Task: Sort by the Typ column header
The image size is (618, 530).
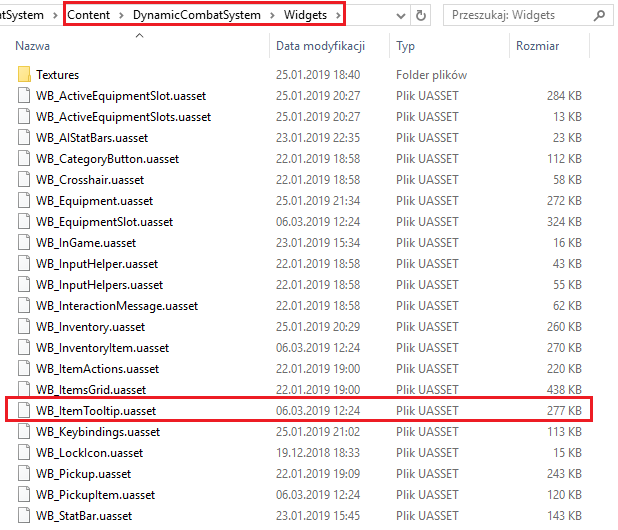Action: (405, 47)
